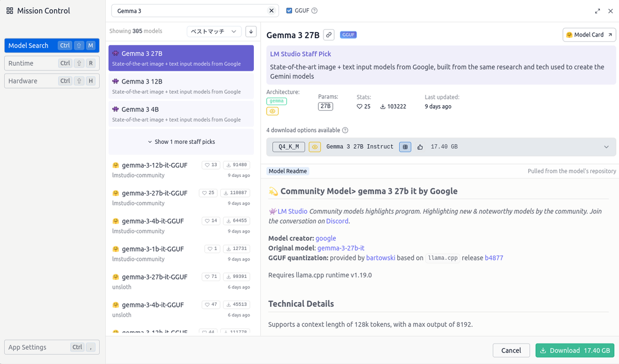Close Mission Control with the X icon
Viewport: 619px width, 364px height.
click(x=610, y=11)
